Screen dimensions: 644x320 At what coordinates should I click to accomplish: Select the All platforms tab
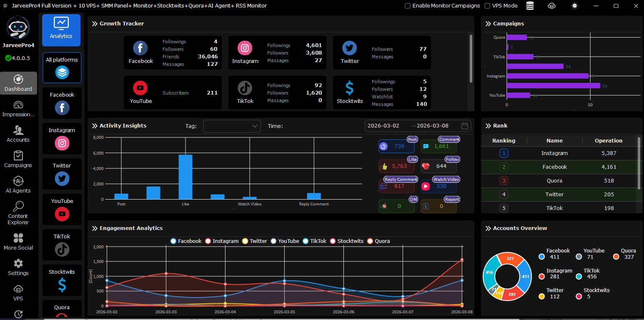tap(62, 67)
